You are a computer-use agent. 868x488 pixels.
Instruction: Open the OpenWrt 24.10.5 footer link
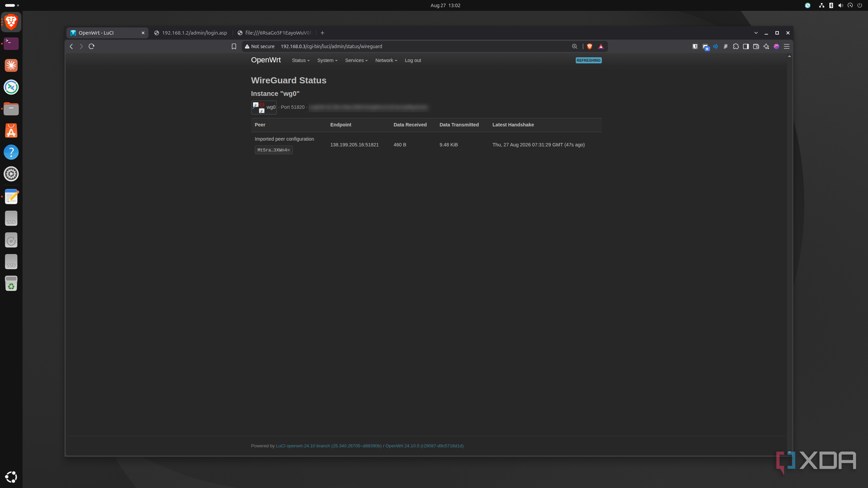click(x=424, y=446)
